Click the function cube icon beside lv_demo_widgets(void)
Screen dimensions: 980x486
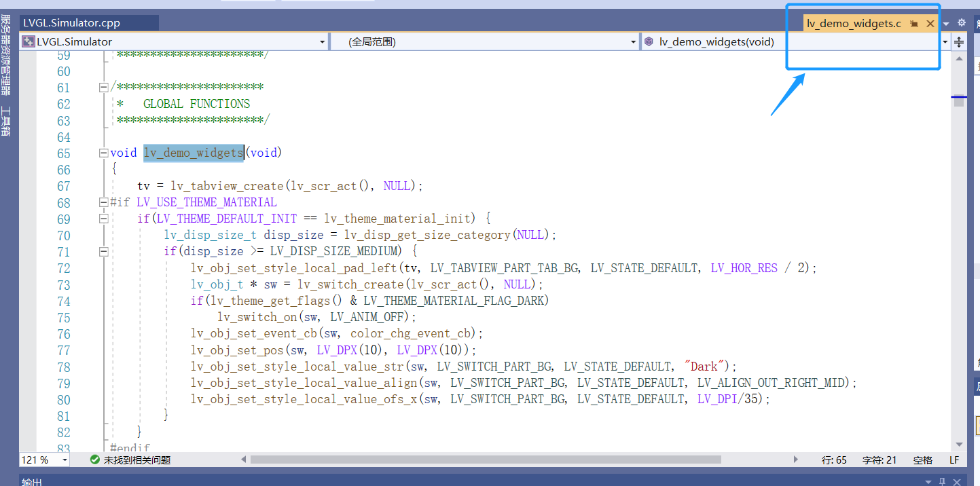pos(649,41)
